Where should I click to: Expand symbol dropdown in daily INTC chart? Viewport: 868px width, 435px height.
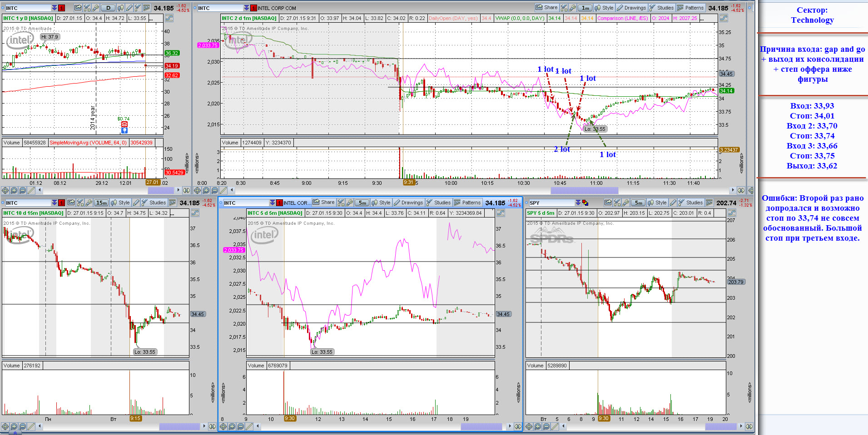55,8
